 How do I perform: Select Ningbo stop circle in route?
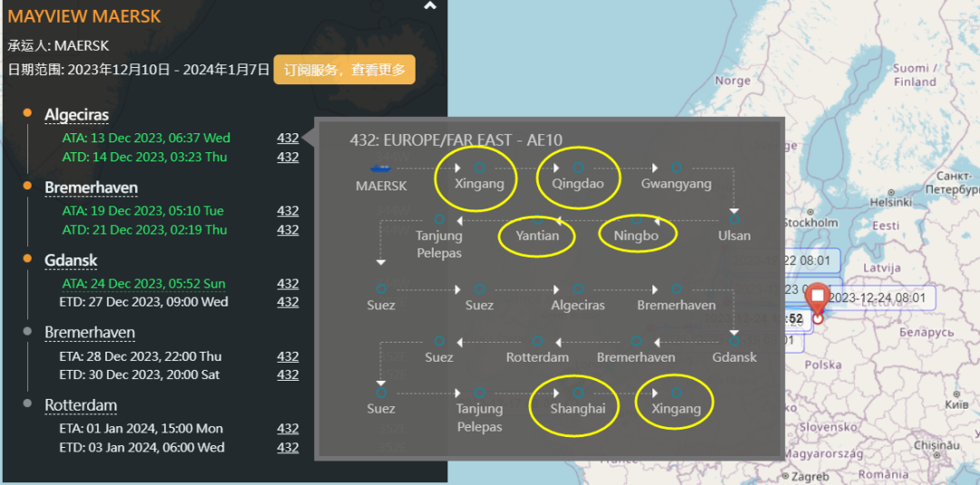(x=636, y=219)
